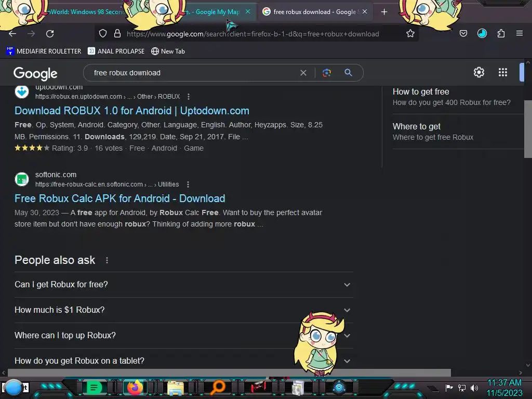Click the Google logo

(x=35, y=73)
